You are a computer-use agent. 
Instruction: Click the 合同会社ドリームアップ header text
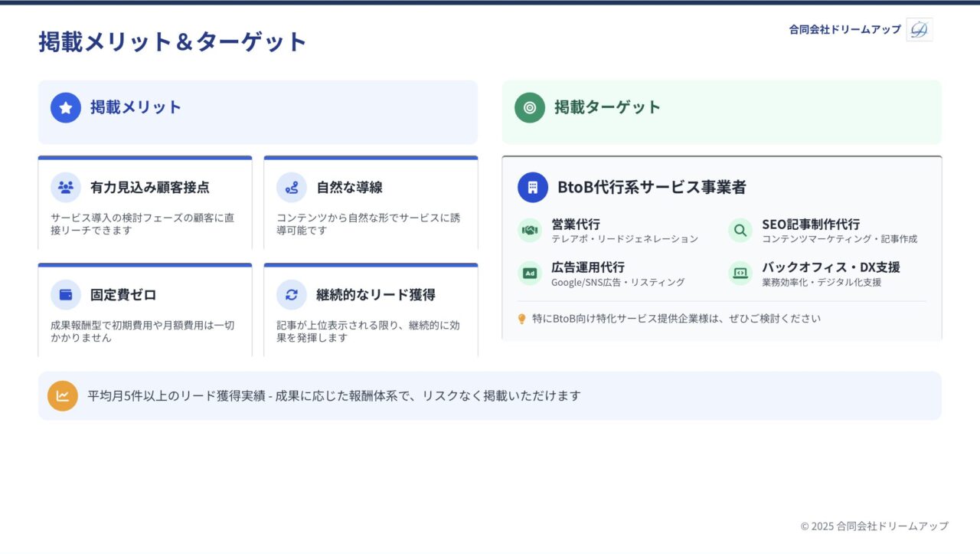[x=844, y=29]
